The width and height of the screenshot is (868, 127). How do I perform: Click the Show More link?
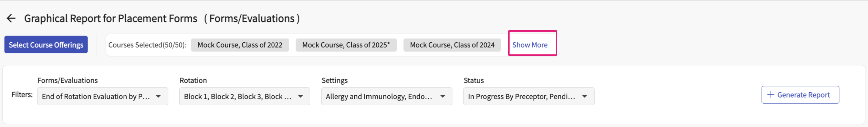pyautogui.click(x=530, y=45)
